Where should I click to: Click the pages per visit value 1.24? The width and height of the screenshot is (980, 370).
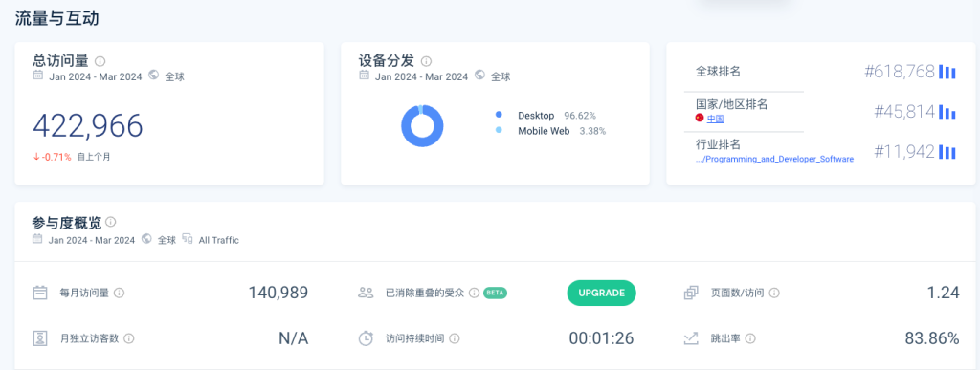tap(943, 293)
